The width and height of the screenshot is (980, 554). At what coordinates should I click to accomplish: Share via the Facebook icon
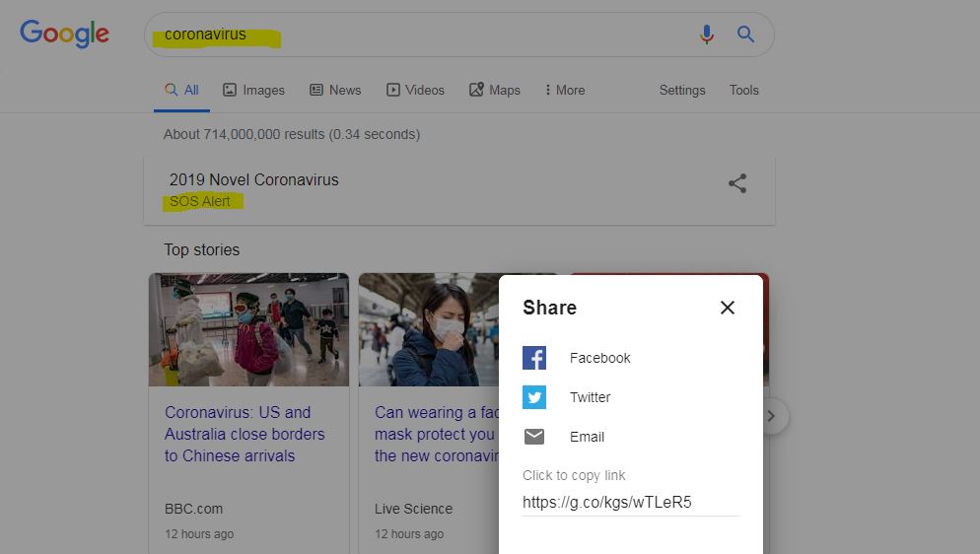(534, 358)
